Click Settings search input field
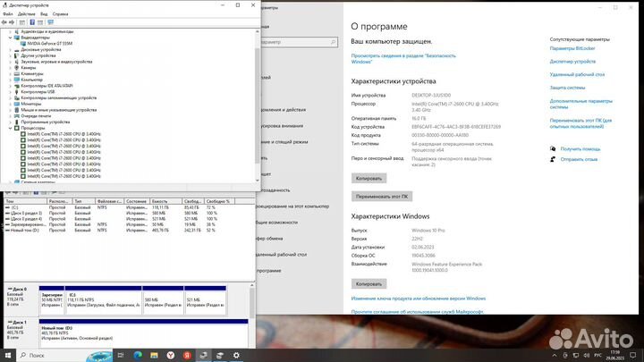The height and width of the screenshot is (362, 644). coord(299,42)
